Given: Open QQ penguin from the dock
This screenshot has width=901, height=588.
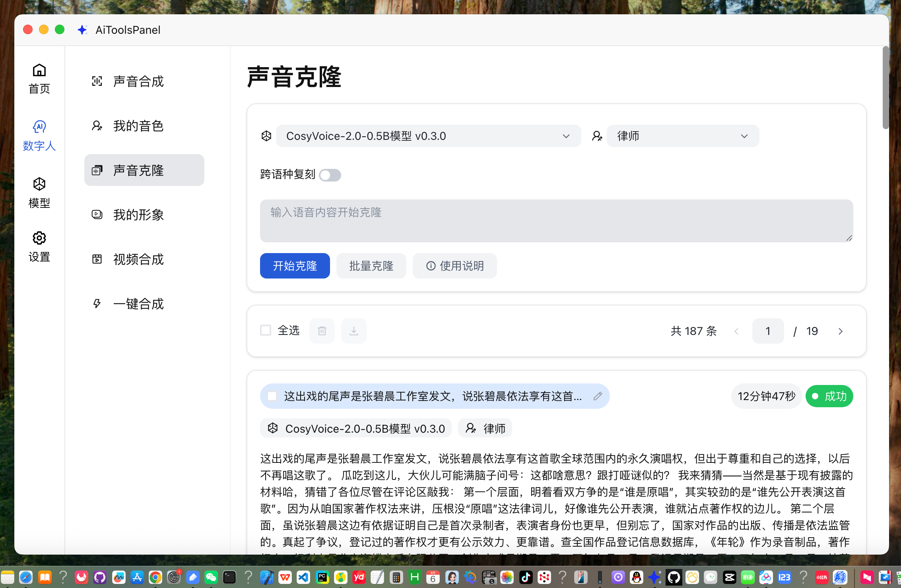Looking at the screenshot, I should (x=637, y=577).
